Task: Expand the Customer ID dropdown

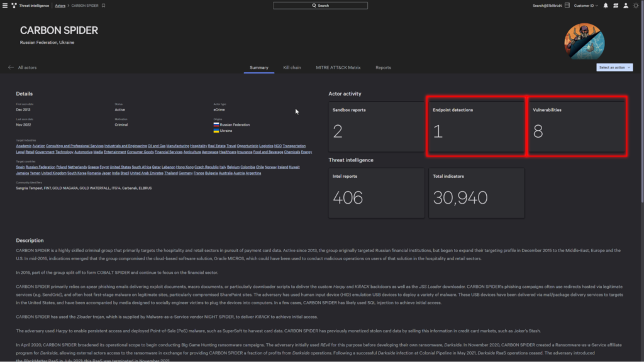Action: [585, 6]
